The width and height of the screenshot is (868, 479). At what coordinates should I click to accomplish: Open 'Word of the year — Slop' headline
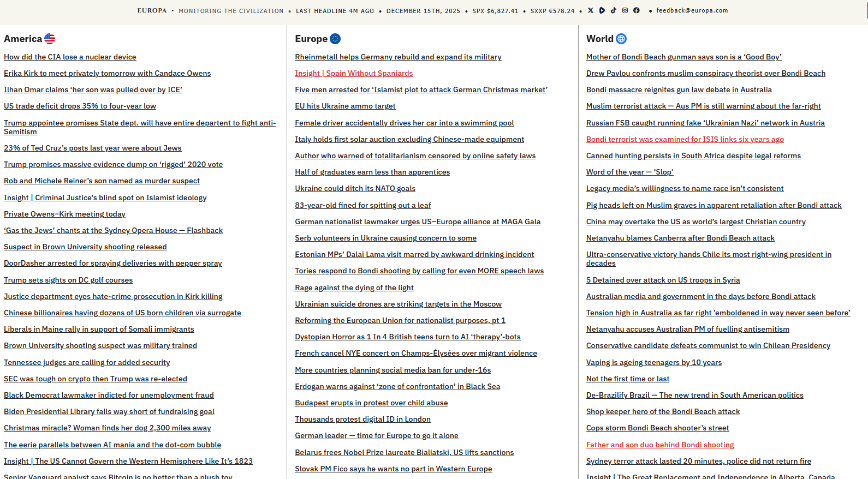[x=629, y=172]
